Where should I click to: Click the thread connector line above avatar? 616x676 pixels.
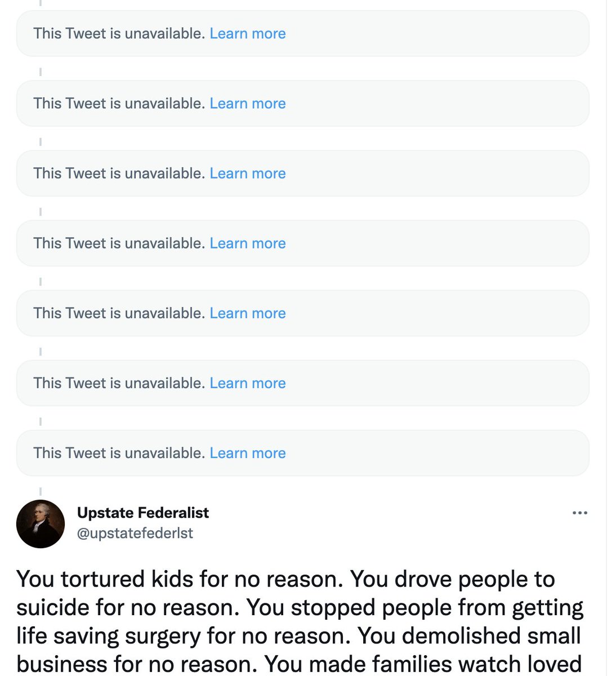tap(41, 491)
